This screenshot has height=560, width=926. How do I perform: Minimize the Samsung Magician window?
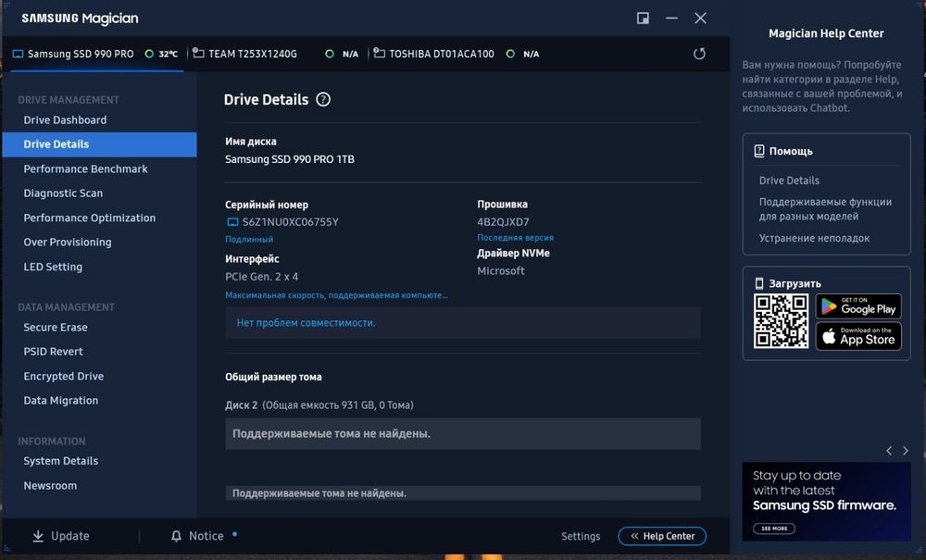(671, 19)
